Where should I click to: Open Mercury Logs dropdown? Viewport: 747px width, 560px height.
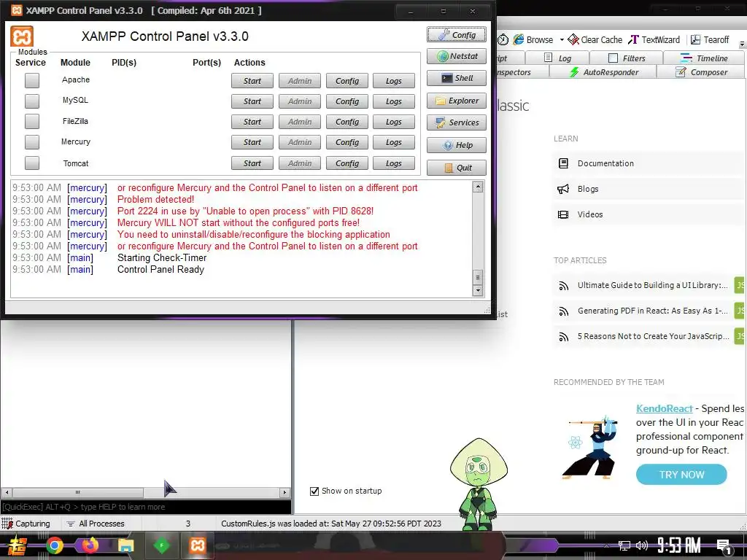(393, 142)
